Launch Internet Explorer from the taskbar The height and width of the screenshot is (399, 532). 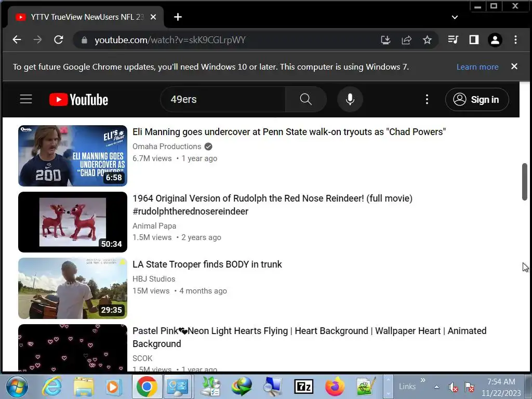[x=51, y=387]
